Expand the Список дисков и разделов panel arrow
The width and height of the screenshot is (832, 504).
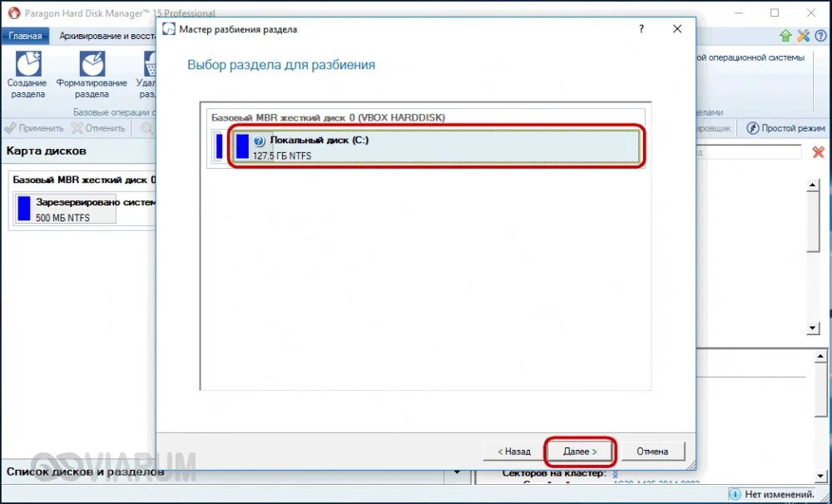click(x=457, y=472)
